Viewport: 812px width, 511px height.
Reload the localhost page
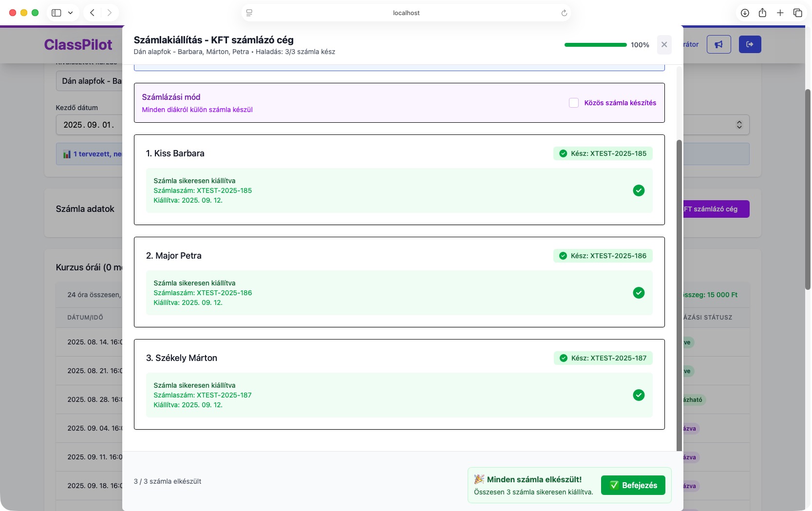pos(564,13)
